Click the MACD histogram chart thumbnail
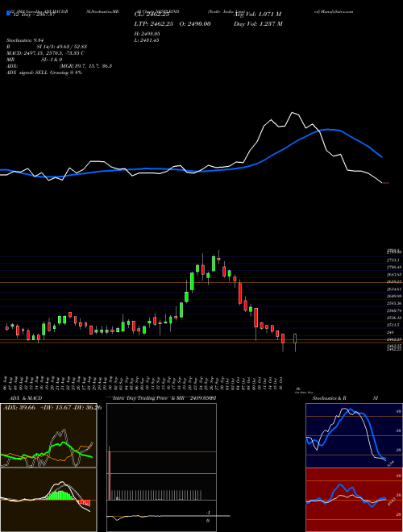The image size is (403, 532). (48, 500)
